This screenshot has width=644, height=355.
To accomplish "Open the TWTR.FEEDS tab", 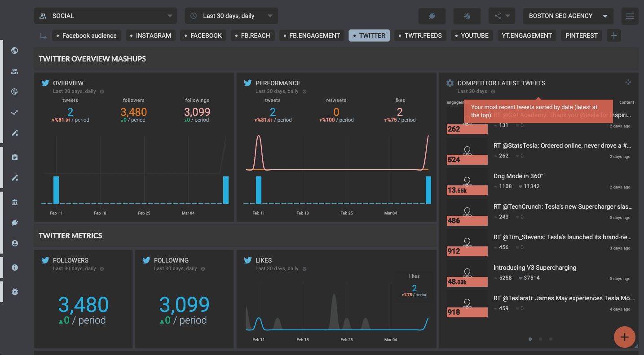I will pos(420,35).
